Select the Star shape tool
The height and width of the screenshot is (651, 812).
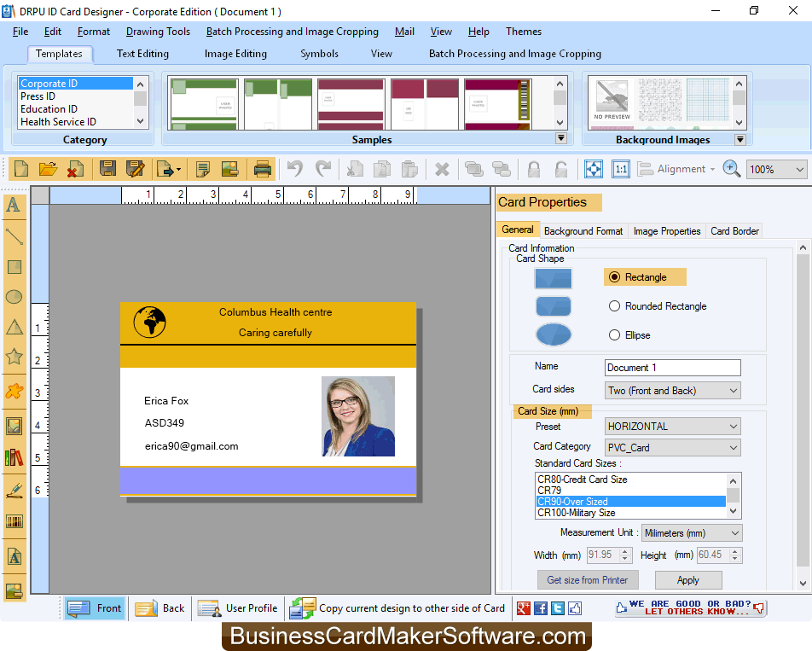[14, 357]
